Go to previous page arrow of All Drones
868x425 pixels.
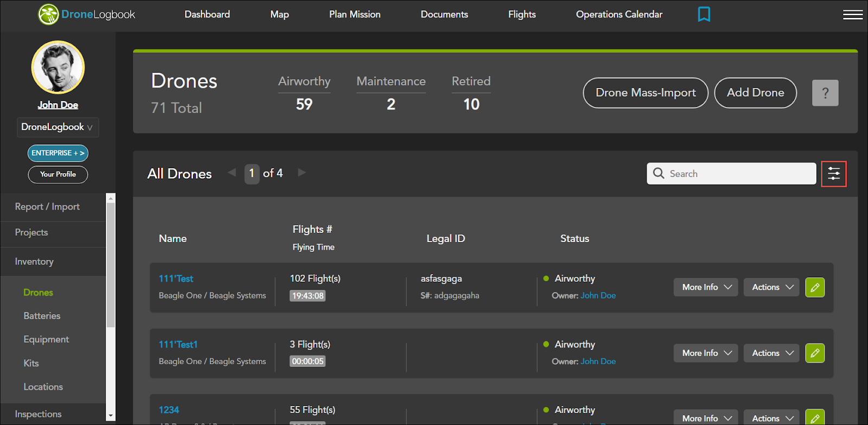pyautogui.click(x=232, y=173)
